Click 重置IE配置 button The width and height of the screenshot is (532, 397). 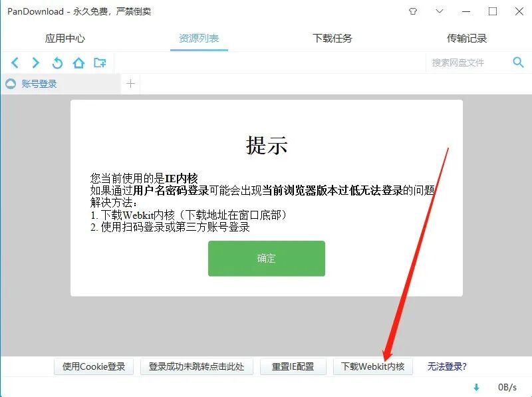293,366
